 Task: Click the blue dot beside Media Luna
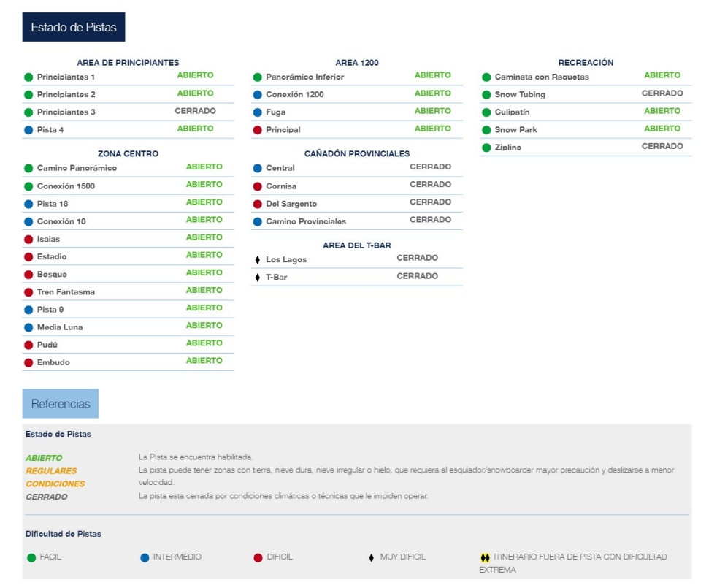28,328
